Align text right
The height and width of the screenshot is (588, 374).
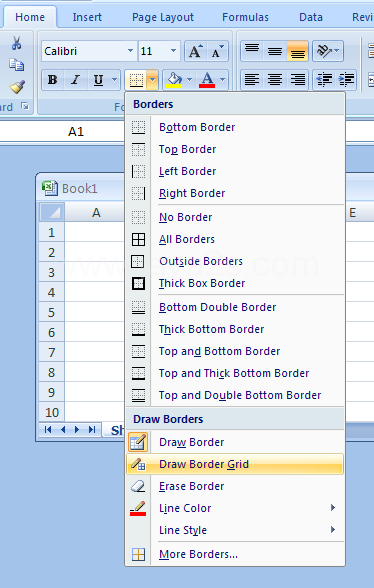coord(297,80)
